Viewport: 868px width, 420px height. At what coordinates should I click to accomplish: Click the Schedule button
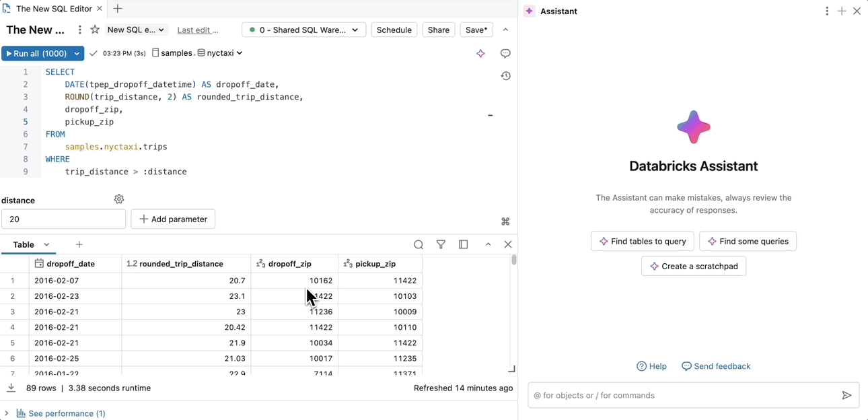coord(394,30)
